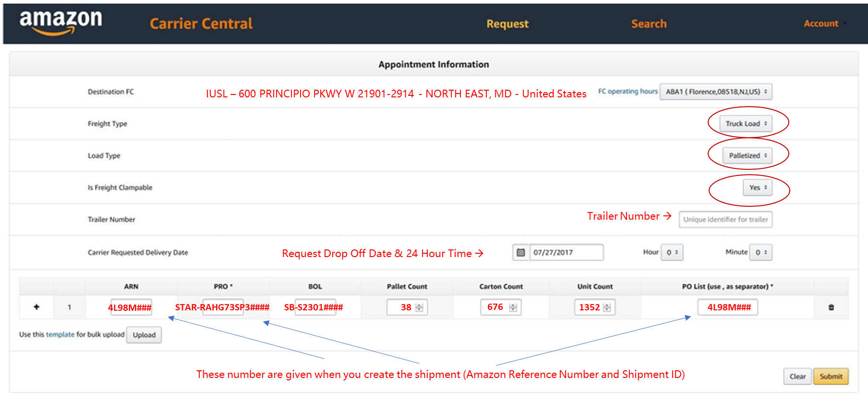Open the Minute dropdown
Image resolution: width=868 pixels, height=401 pixels.
coord(761,252)
